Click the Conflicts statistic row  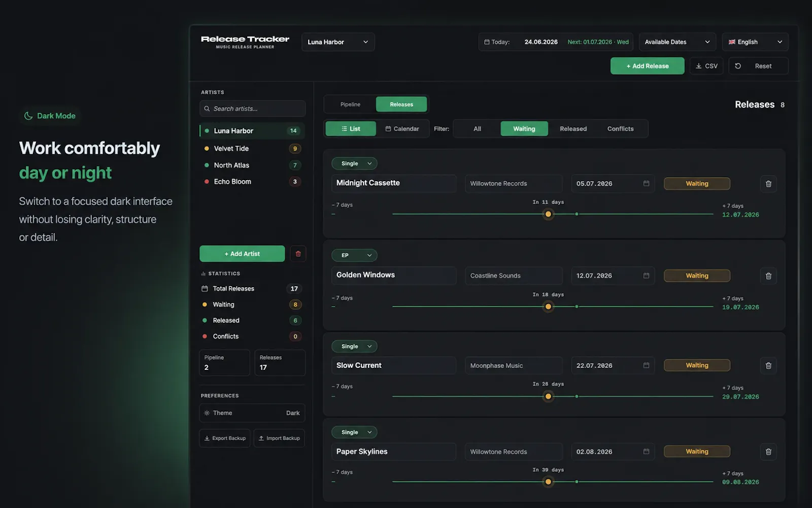pyautogui.click(x=252, y=336)
